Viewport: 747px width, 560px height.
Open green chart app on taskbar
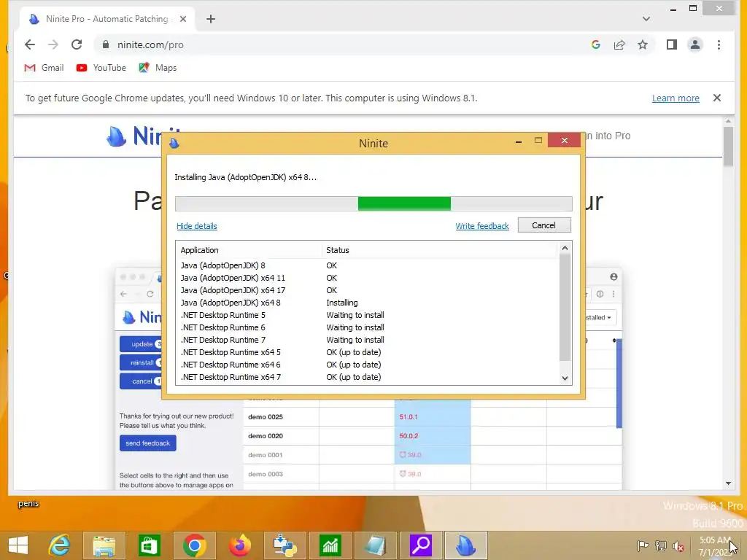tap(330, 545)
